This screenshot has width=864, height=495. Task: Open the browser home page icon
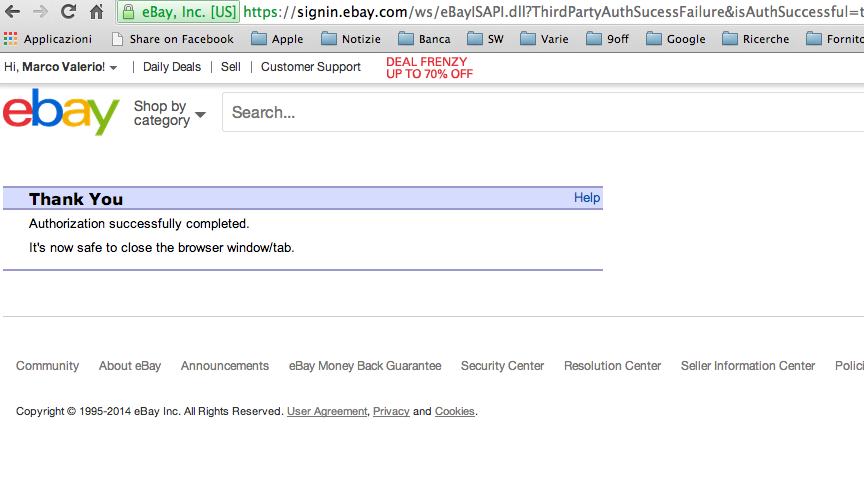pos(96,11)
